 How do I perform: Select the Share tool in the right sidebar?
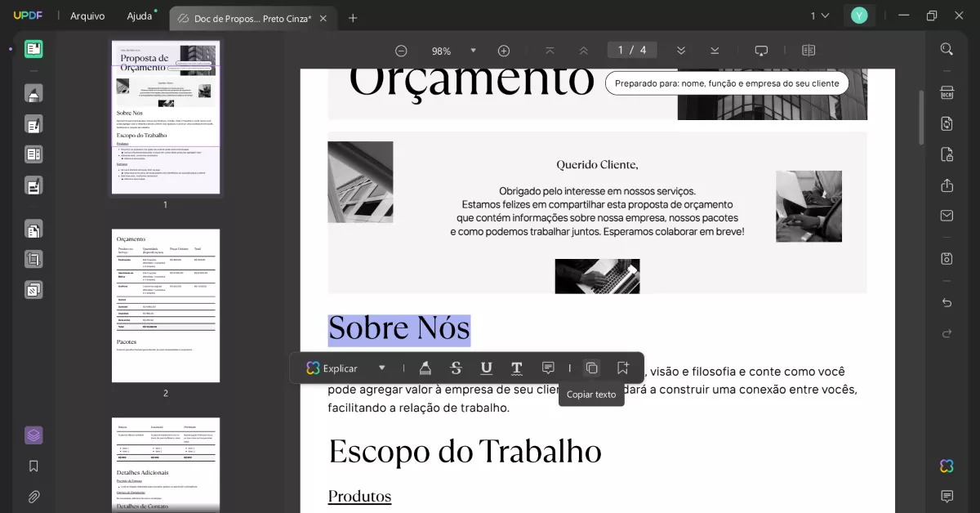pos(946,185)
